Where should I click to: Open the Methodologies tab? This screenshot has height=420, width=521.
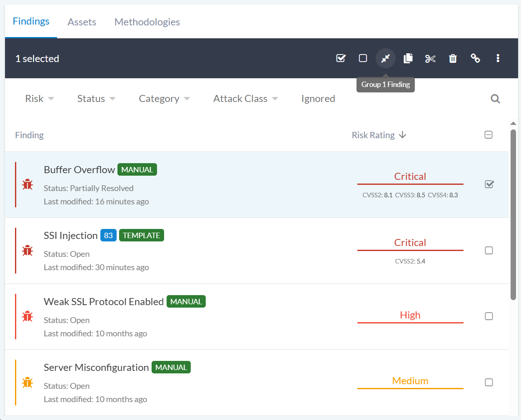click(x=147, y=22)
